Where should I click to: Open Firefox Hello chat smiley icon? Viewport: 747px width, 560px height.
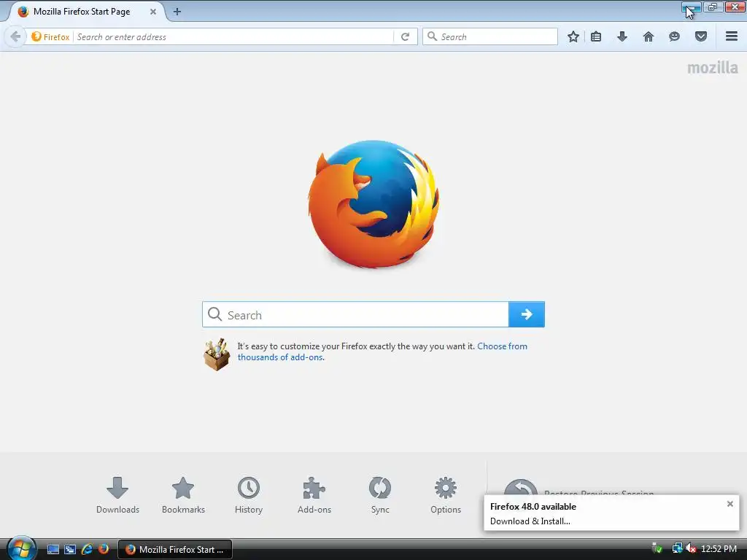tap(674, 36)
